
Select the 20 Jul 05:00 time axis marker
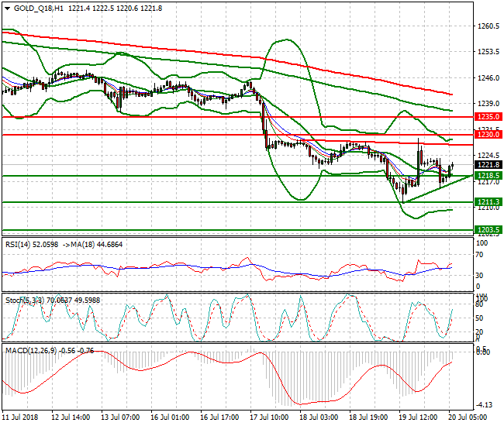pos(468,417)
